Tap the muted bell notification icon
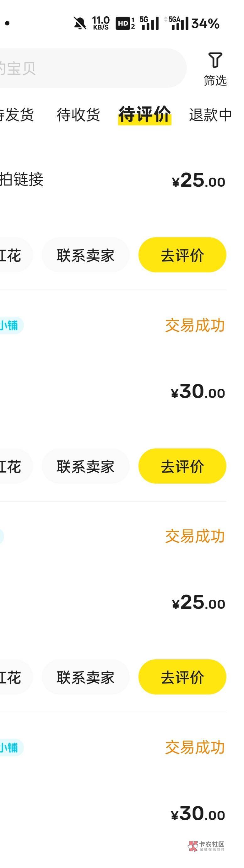244x868 pixels. point(80,23)
